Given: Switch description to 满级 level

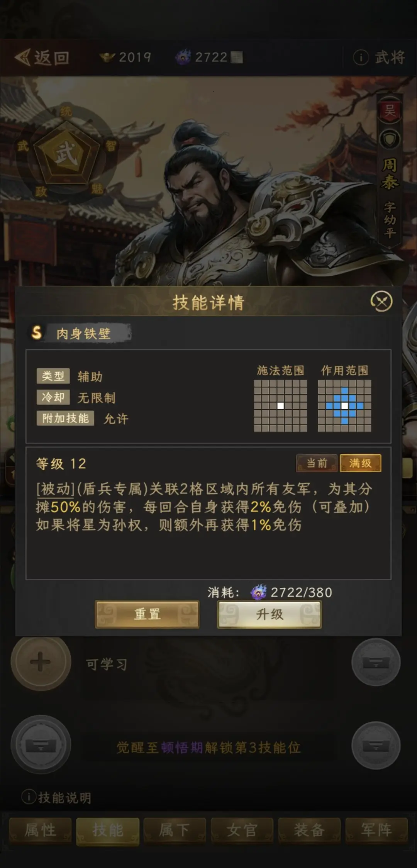Looking at the screenshot, I should click(360, 463).
